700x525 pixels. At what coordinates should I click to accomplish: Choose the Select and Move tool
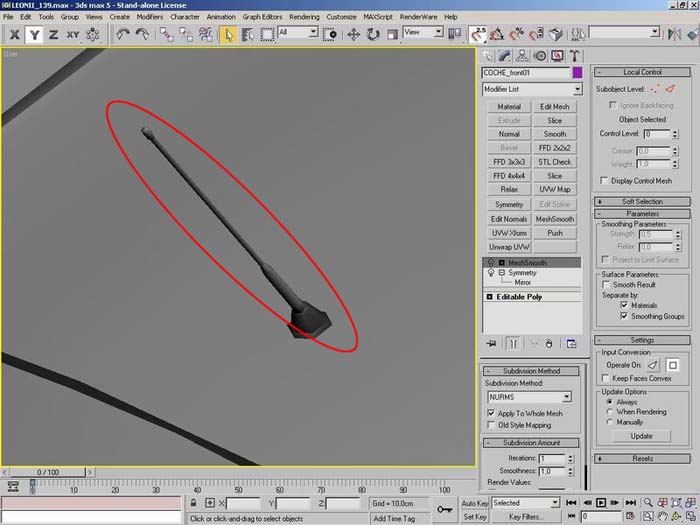click(x=354, y=34)
